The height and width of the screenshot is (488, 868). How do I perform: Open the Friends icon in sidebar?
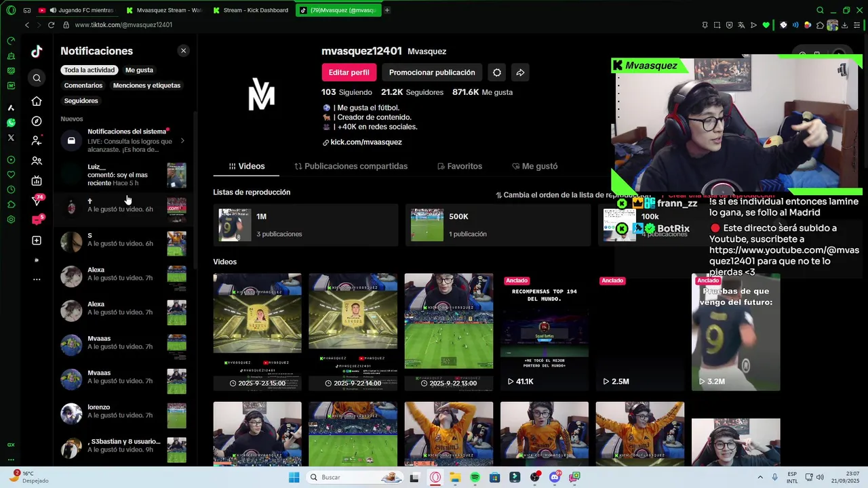tap(37, 161)
